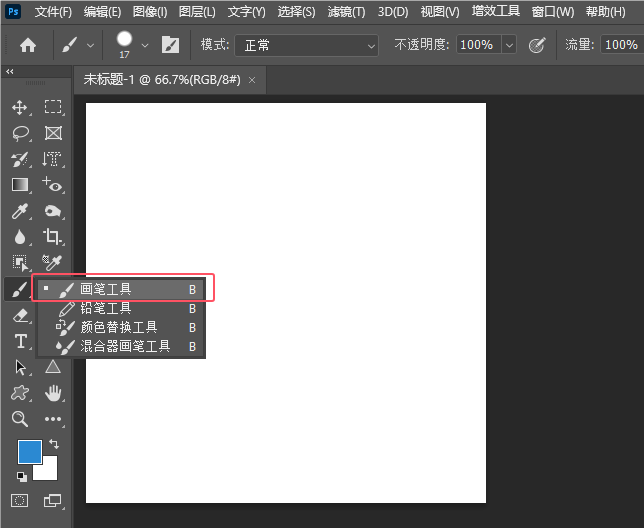Open the three-dots edit toolbar menu
The width and height of the screenshot is (644, 528).
coord(53,419)
